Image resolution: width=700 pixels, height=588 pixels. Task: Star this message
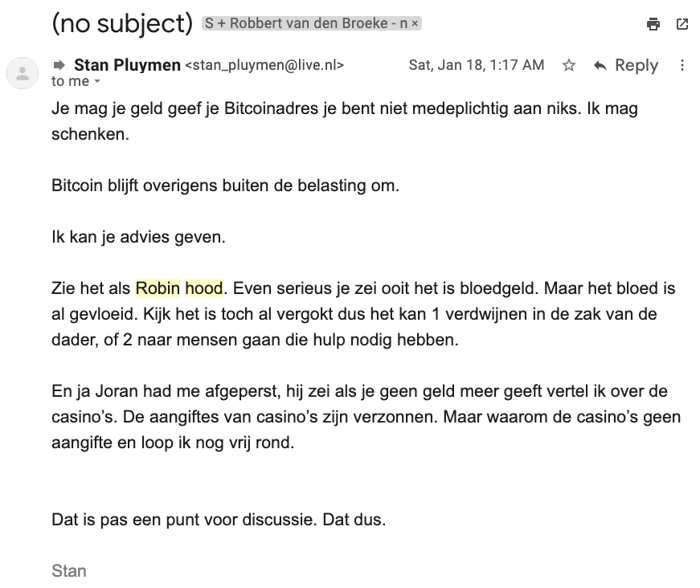coord(569,66)
